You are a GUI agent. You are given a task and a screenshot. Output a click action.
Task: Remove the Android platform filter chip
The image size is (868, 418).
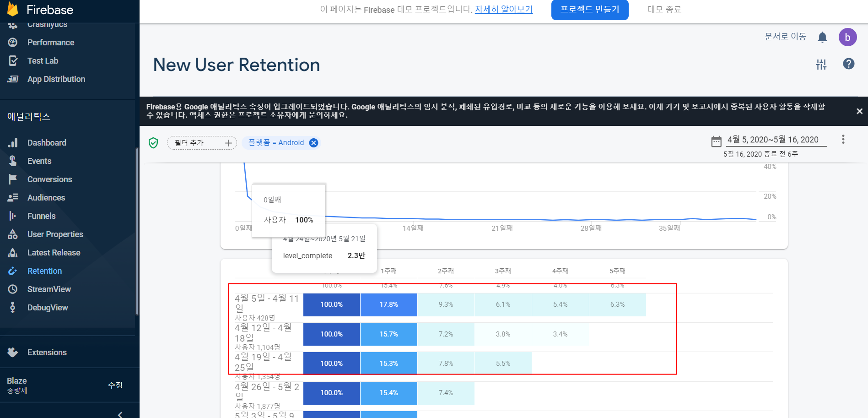coord(313,143)
